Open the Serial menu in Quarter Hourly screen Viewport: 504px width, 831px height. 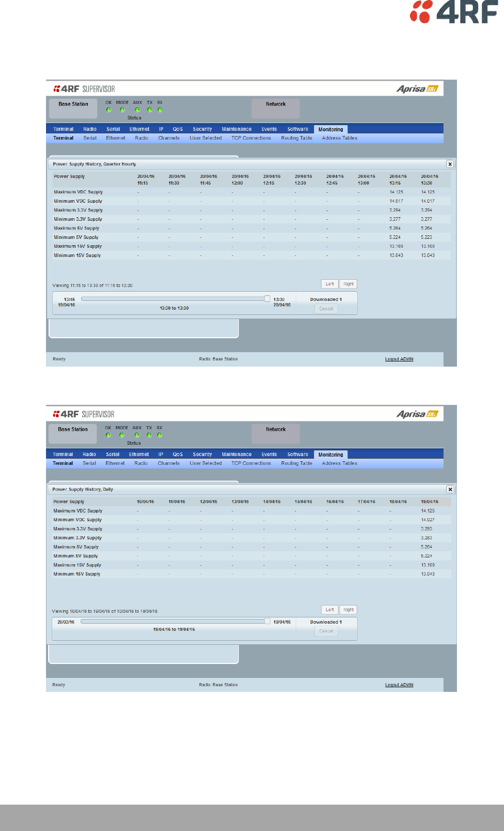click(x=113, y=129)
